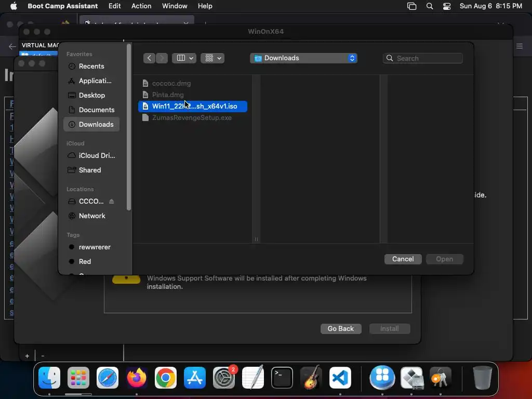Open iCloud Drive in the sidebar
Screen dimensions: 532x399
91,155
